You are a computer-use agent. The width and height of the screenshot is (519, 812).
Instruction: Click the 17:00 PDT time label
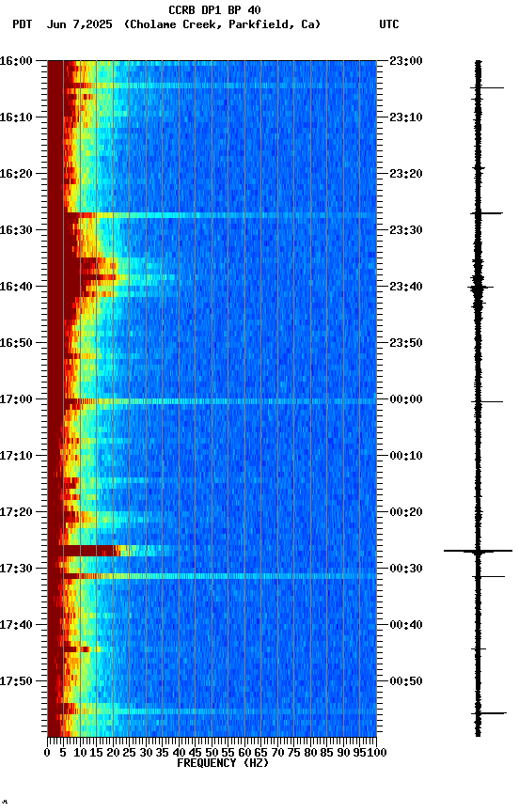click(x=16, y=399)
